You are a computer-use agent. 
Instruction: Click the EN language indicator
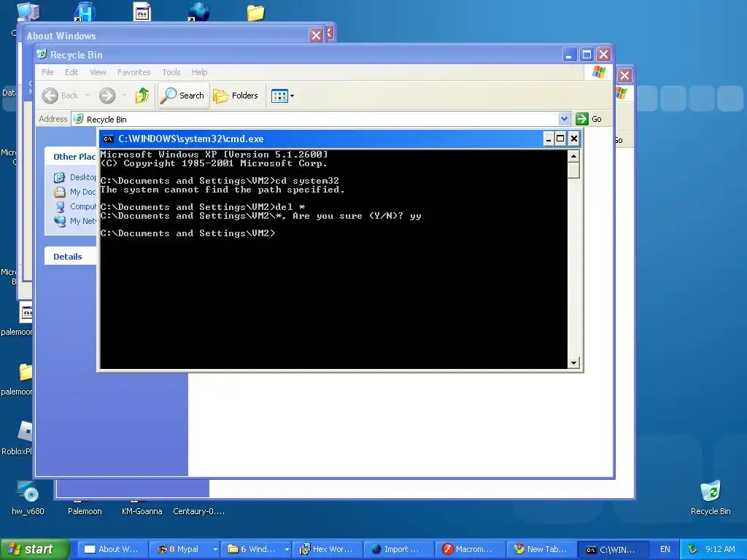click(665, 549)
